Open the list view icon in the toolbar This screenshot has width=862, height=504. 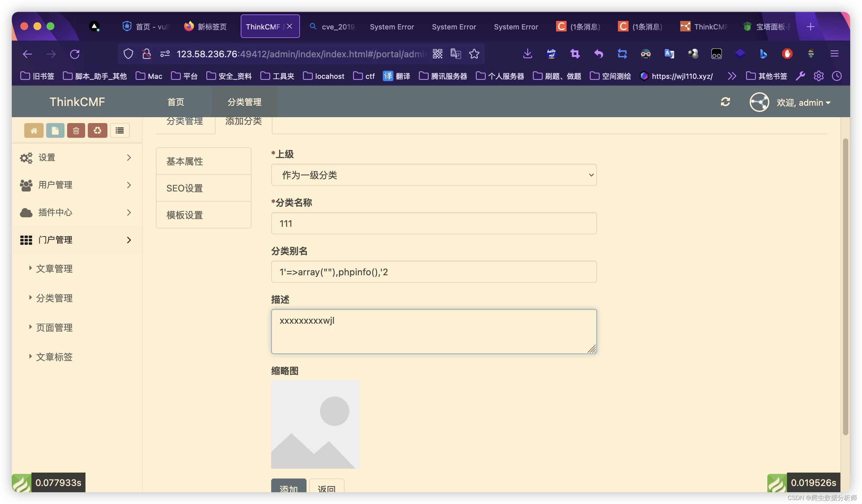click(x=120, y=130)
